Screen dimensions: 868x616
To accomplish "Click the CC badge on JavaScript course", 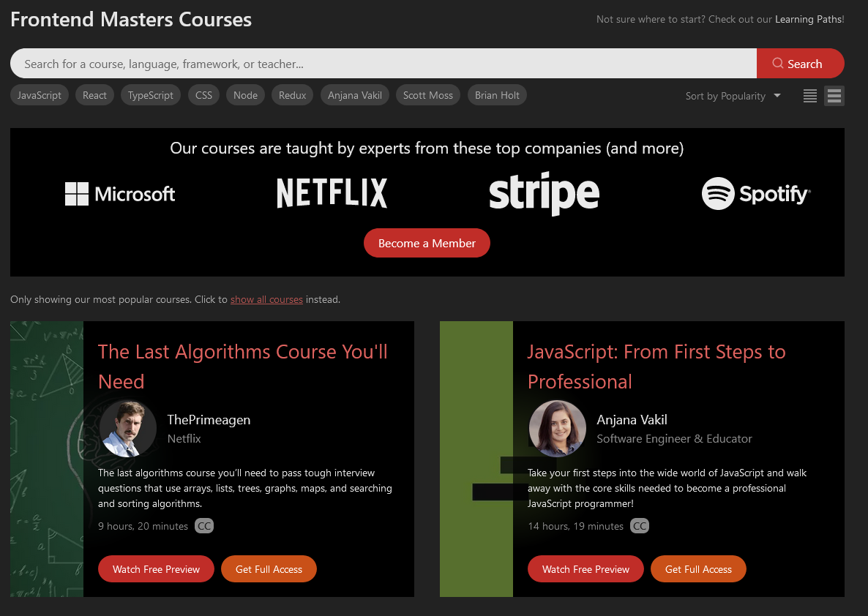I will pos(640,526).
